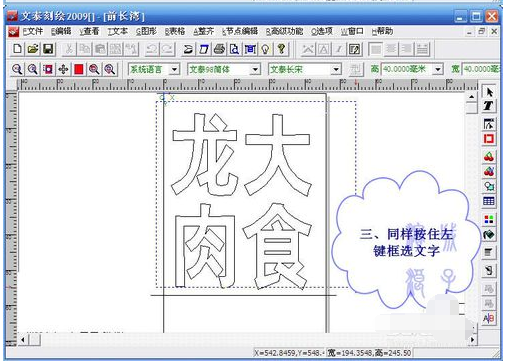Screen dimensions: 506x361
Task: Click the slanted page icon beside the printer
Action: [x=204, y=49]
